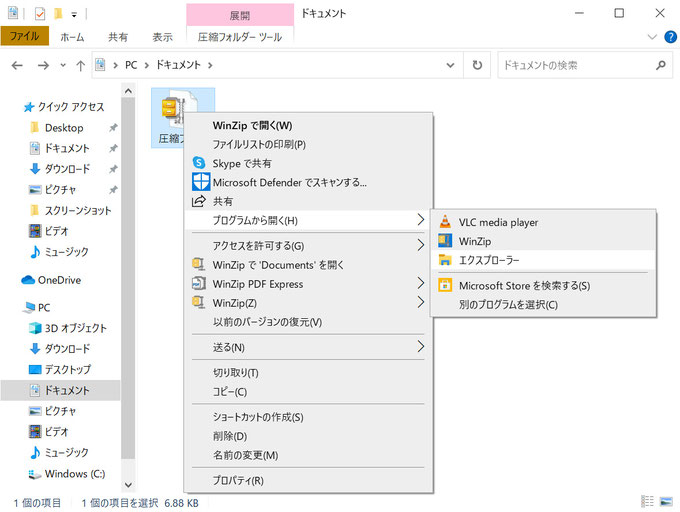Open プロパティ(R) from the context menu
Viewport: 680px width, 512px height.
tap(308, 480)
